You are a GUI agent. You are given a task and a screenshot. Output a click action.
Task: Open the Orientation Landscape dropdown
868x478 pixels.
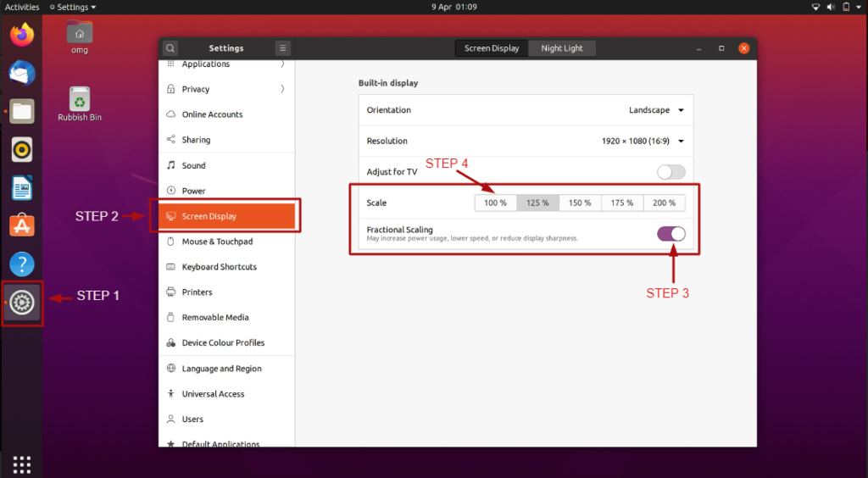pos(657,110)
